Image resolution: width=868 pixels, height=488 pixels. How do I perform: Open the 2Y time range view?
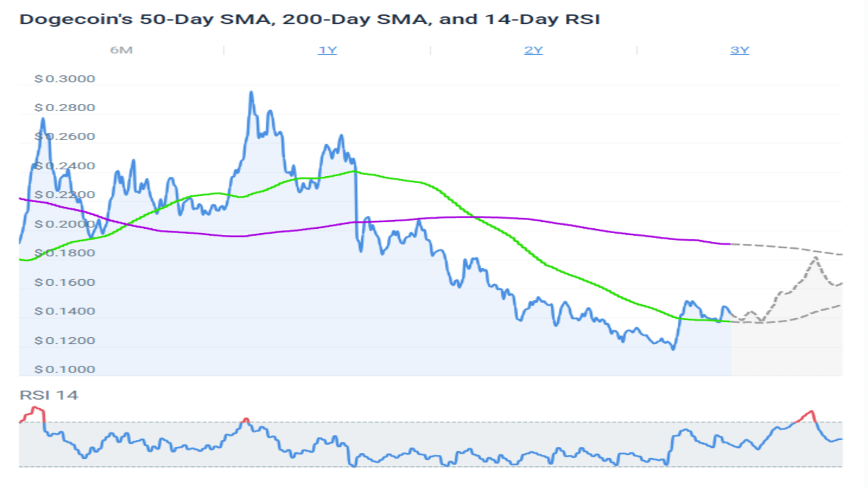pos(533,50)
